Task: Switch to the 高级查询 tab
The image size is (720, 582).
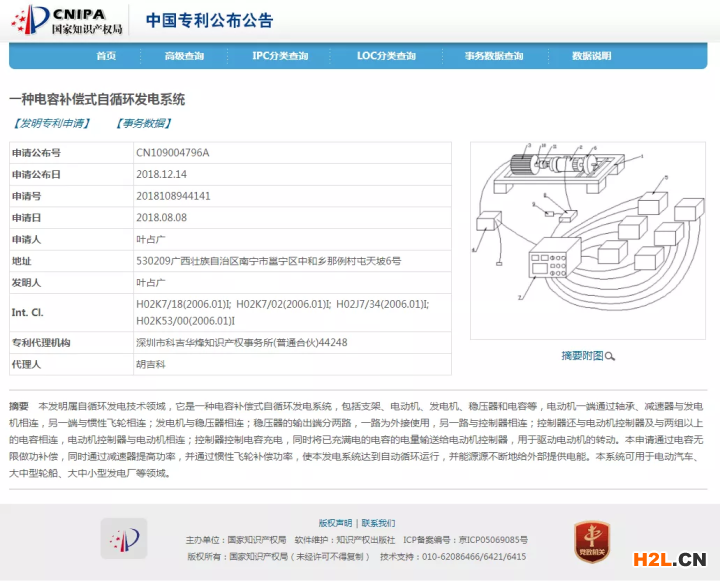Action: coord(184,56)
